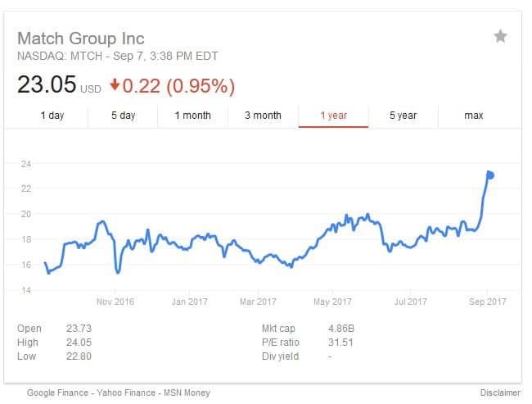Select the 1 day tab

[x=52, y=116]
